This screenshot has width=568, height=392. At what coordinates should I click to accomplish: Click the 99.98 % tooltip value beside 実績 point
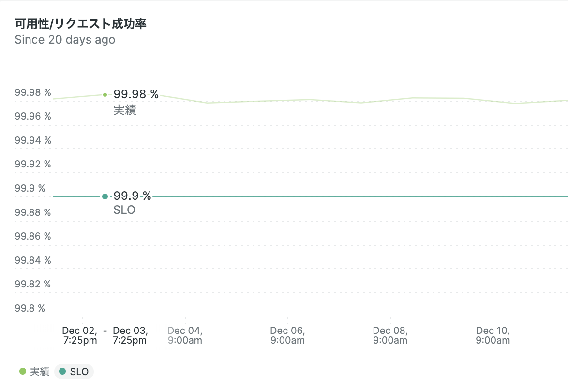[x=136, y=94]
